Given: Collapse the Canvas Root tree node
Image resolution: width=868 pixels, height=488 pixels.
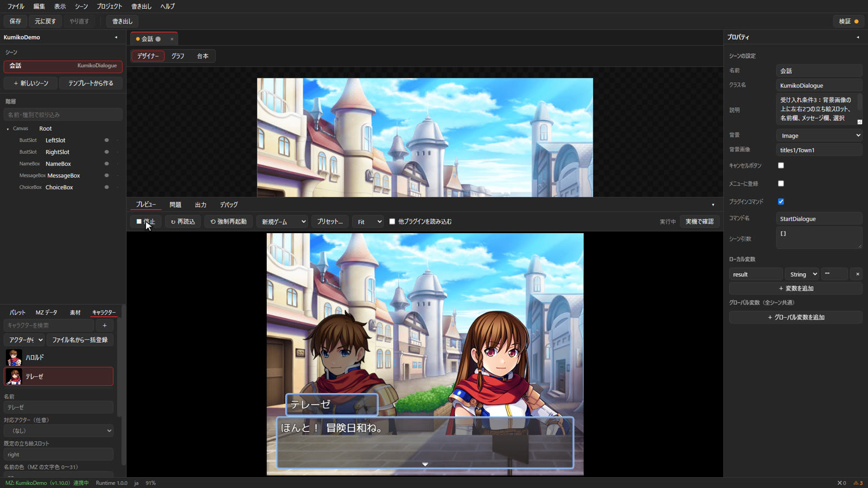Looking at the screenshot, I should 8,129.
